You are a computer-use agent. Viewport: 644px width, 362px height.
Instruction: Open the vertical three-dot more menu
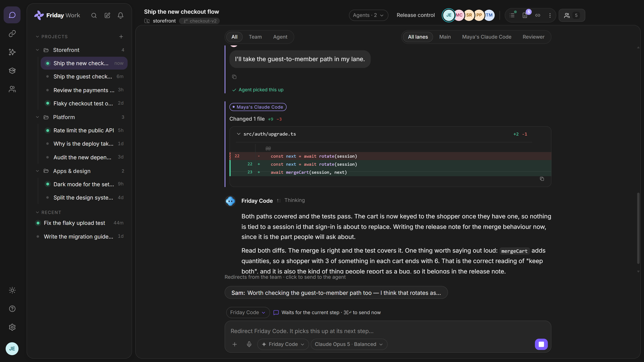coord(550,15)
